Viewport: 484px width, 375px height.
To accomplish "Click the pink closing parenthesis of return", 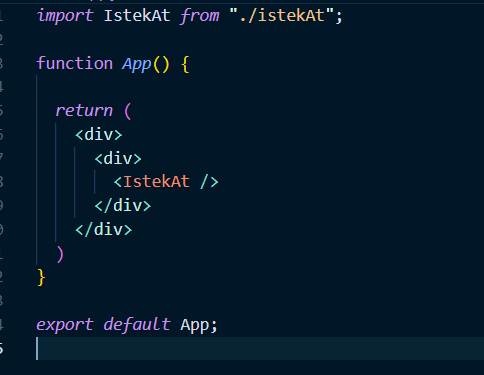I will coord(60,254).
